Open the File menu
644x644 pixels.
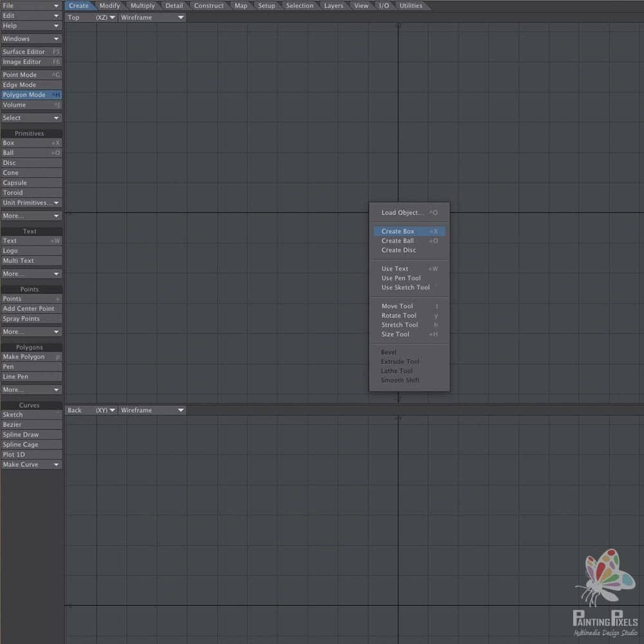coord(31,6)
